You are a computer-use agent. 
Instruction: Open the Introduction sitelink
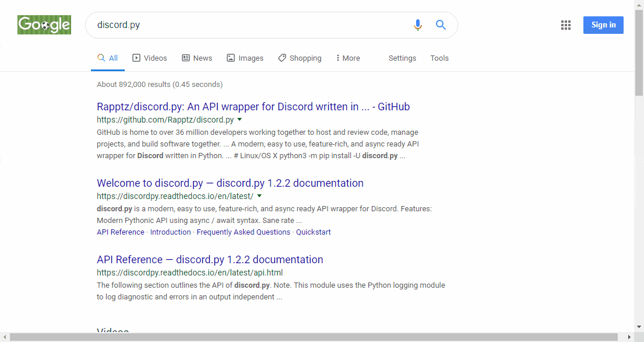pyautogui.click(x=170, y=232)
